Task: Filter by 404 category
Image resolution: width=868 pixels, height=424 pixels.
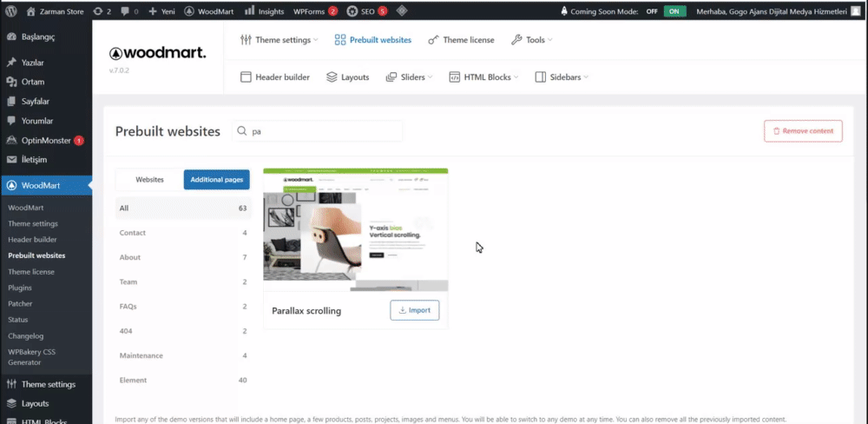Action: coord(182,331)
